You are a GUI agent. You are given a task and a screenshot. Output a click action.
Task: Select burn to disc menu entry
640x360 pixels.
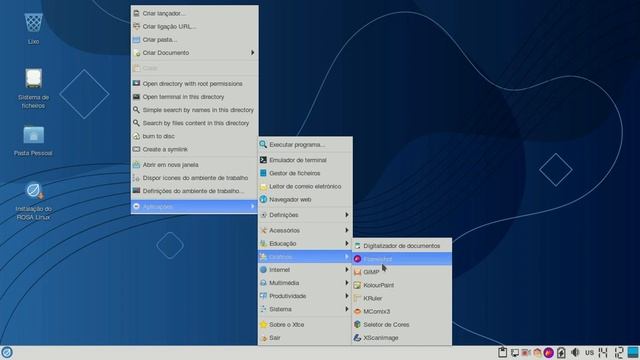(x=195, y=136)
